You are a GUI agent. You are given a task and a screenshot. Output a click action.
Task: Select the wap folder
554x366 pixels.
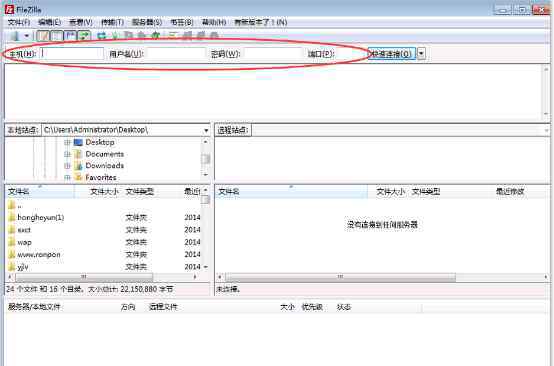tap(24, 242)
